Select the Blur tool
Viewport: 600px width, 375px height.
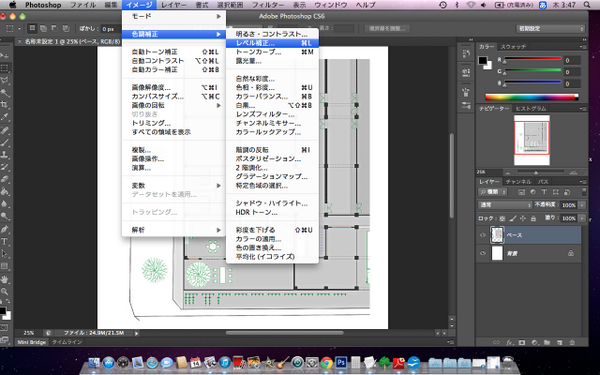click(x=5, y=204)
